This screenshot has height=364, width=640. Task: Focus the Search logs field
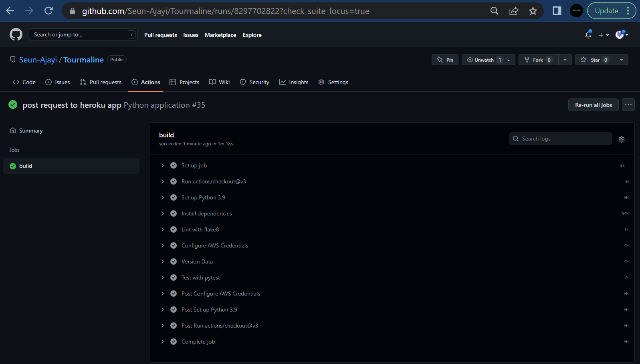[x=561, y=139]
